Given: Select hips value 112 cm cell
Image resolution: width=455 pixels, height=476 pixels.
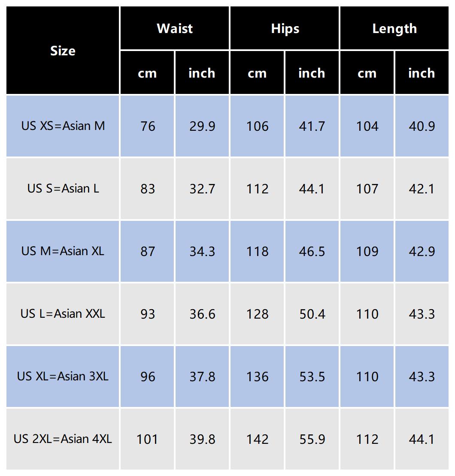Looking at the screenshot, I should 257,189.
